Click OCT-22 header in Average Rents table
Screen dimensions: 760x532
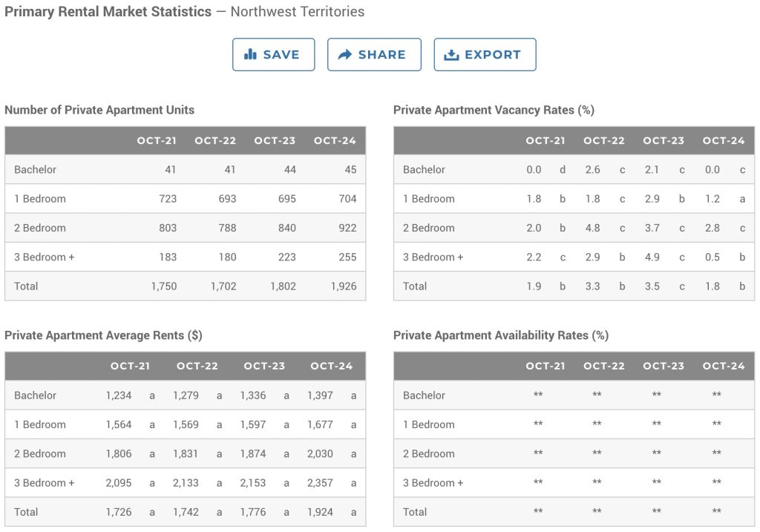[197, 366]
